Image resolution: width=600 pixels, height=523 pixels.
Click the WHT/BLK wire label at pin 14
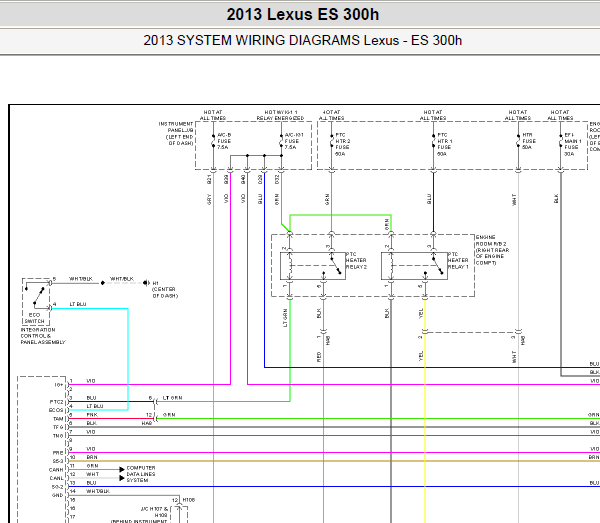98,491
